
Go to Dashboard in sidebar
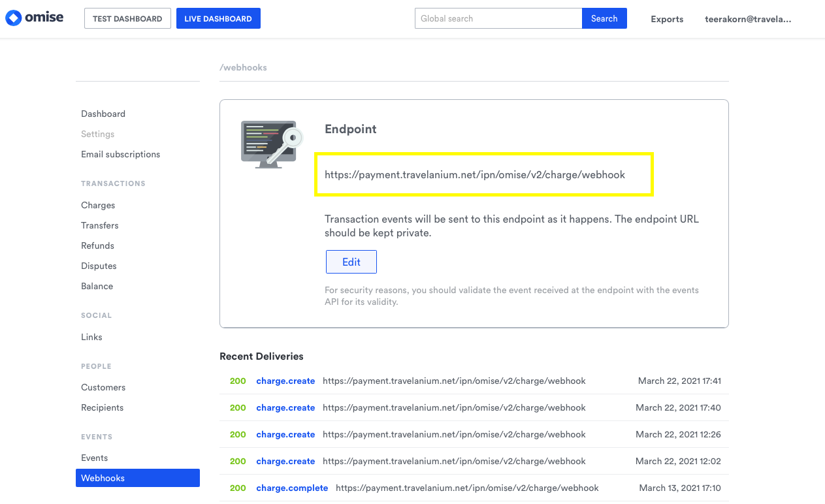coord(103,114)
